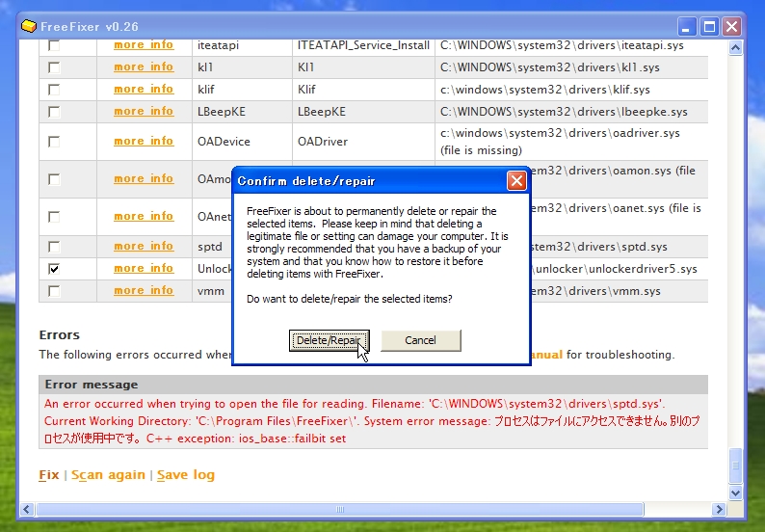Close the Confirm delete/repair dialog
Viewport: 765px width, 532px height.
pos(516,181)
